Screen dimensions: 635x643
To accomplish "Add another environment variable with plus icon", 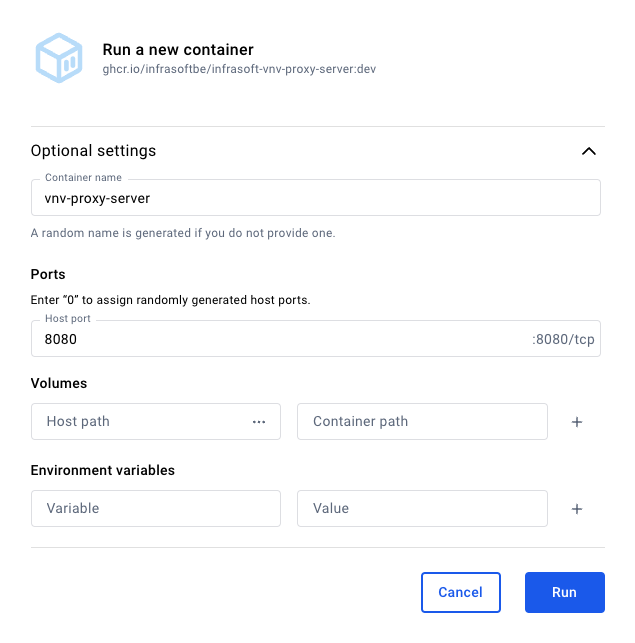I will click(577, 509).
